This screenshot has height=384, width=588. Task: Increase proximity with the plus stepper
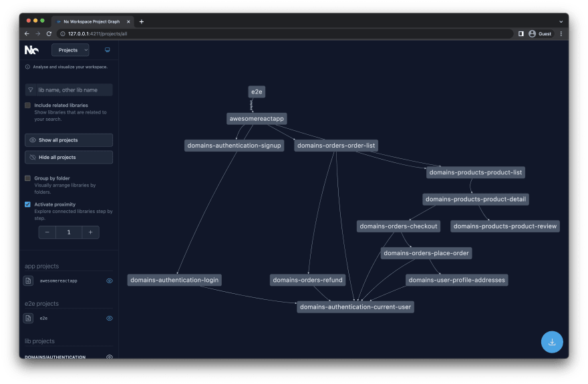[90, 232]
